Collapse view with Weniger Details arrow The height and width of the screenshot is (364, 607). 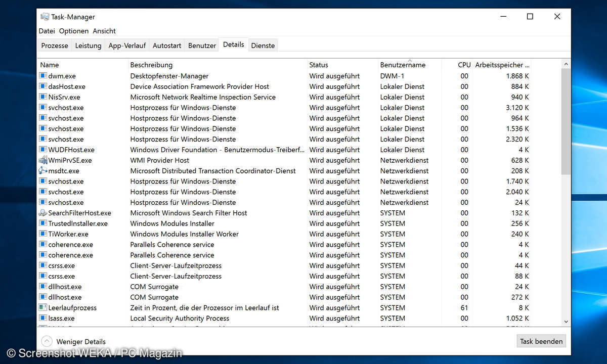pyautogui.click(x=47, y=341)
